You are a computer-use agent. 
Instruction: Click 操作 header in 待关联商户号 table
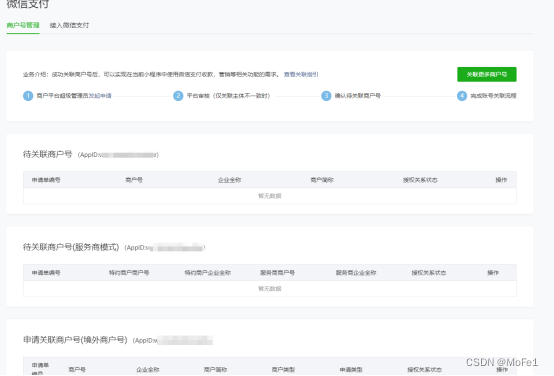(501, 180)
